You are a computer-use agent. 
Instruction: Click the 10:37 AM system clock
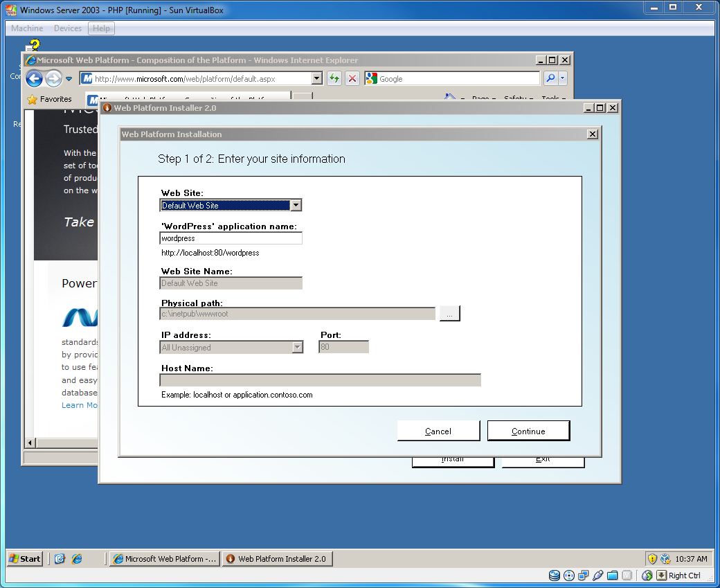coord(691,559)
